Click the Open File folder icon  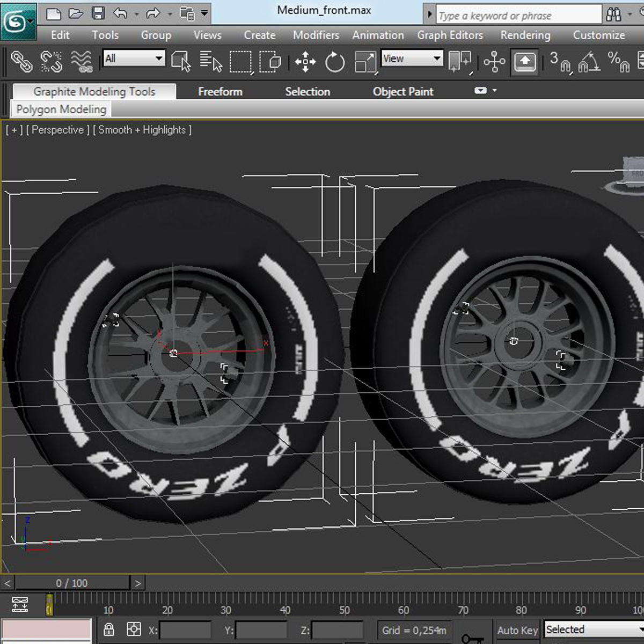(76, 13)
